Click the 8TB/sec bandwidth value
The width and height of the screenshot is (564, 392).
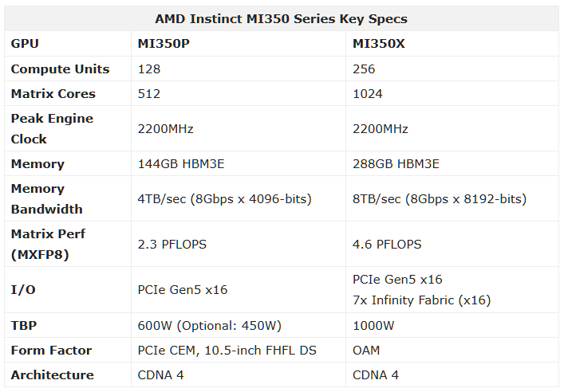coord(440,198)
